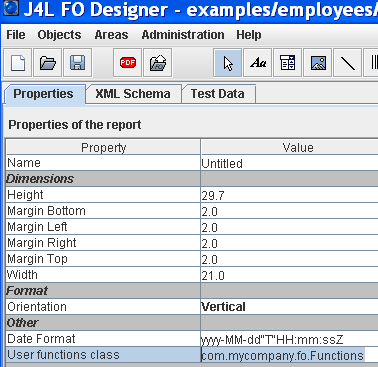Image resolution: width=378 pixels, height=367 pixels.
Task: Select the Date Format property label
Action: click(103, 339)
